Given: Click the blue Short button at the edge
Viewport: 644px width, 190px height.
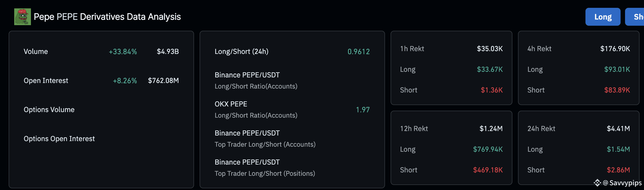Looking at the screenshot, I should 635,17.
